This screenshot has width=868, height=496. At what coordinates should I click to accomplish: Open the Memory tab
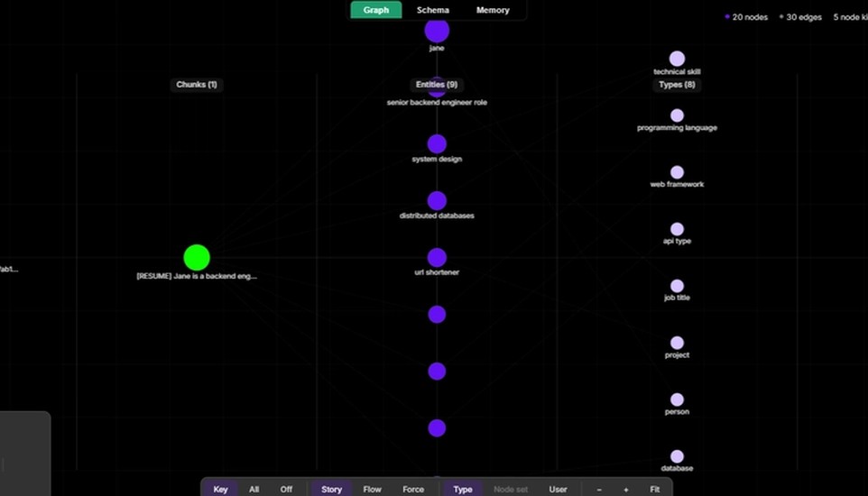tap(493, 10)
